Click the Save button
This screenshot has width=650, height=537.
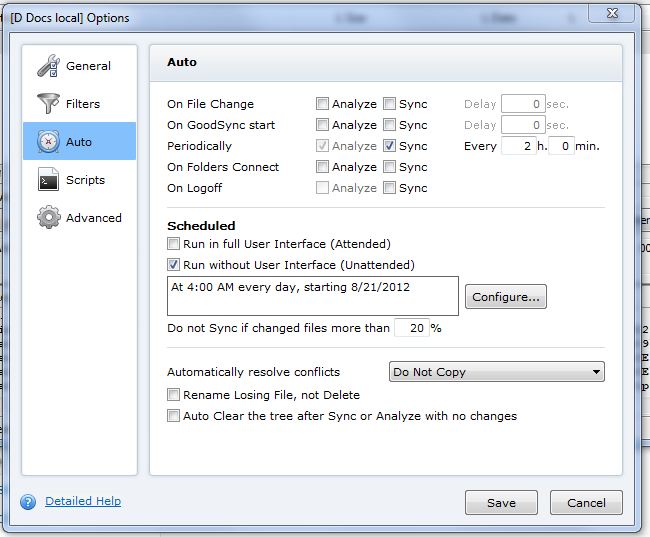click(x=501, y=503)
